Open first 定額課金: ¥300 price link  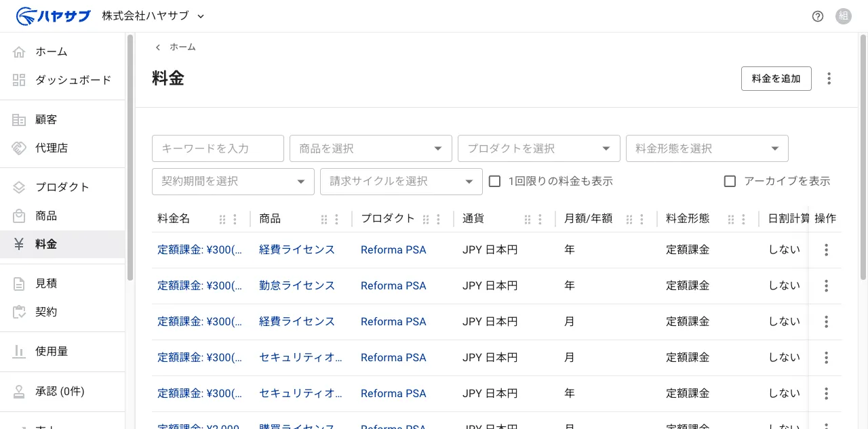(x=199, y=249)
